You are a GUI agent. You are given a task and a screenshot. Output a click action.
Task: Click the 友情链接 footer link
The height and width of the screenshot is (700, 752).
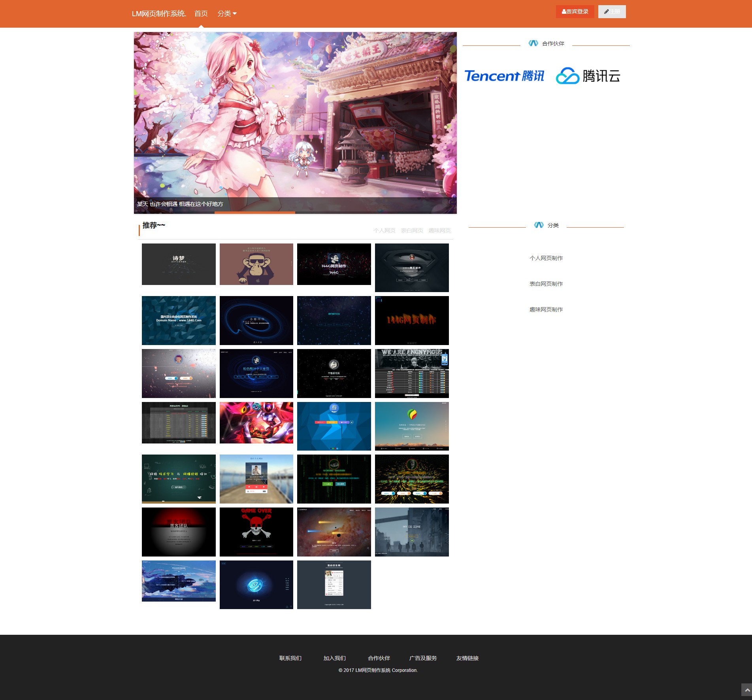coord(467,658)
